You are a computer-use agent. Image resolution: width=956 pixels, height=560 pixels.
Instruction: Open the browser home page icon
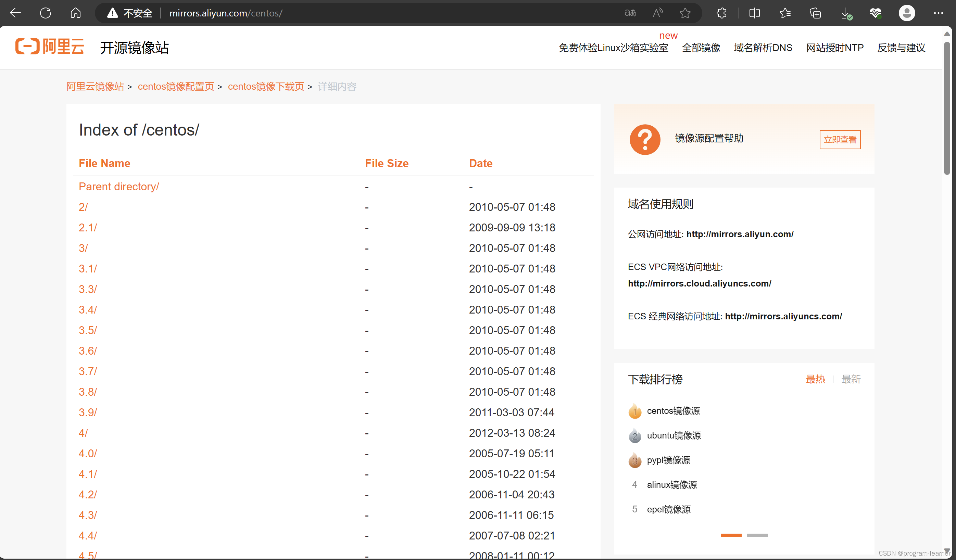tap(75, 13)
